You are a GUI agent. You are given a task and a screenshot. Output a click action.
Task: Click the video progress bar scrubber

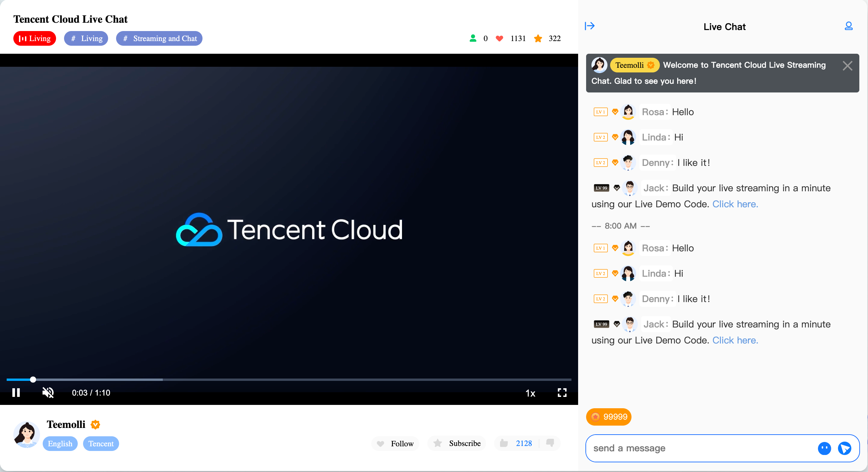tap(33, 380)
